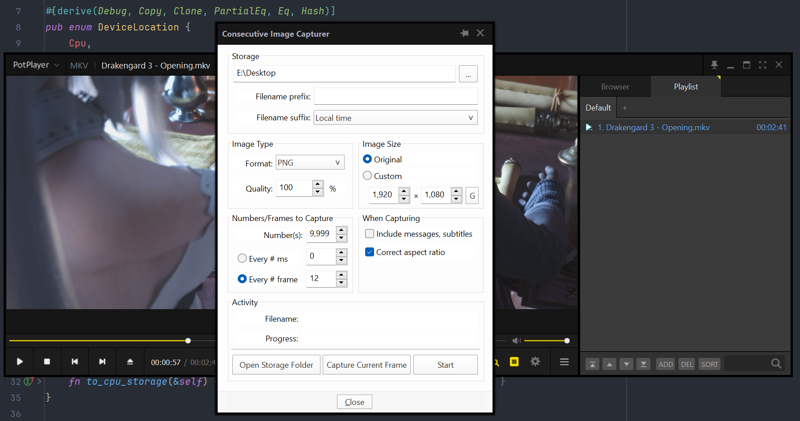Image resolution: width=800 pixels, height=421 pixels.
Task: Browse for storage folder with ... button
Action: [468, 73]
